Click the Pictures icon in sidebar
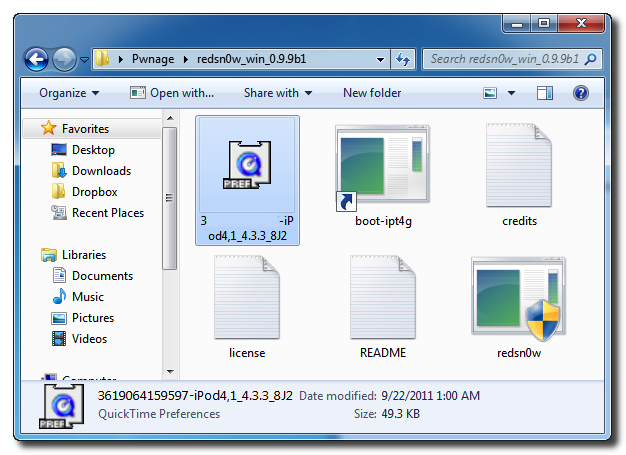 59,318
